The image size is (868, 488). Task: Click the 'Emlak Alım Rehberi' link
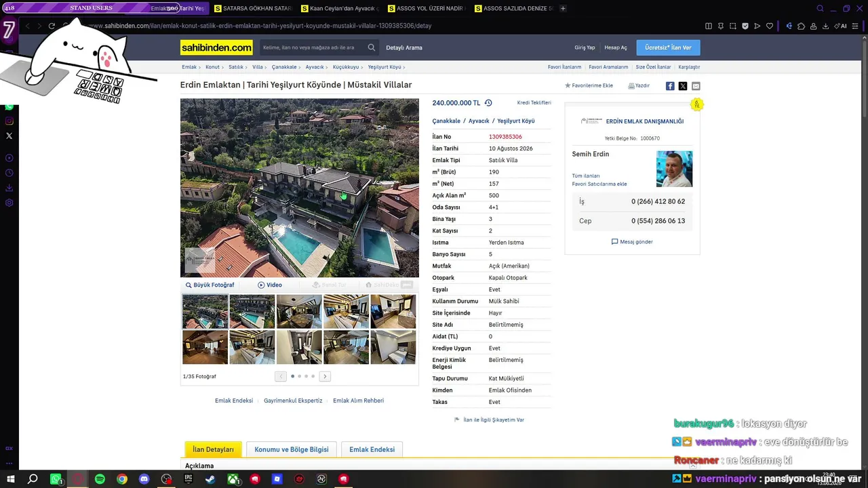point(358,401)
